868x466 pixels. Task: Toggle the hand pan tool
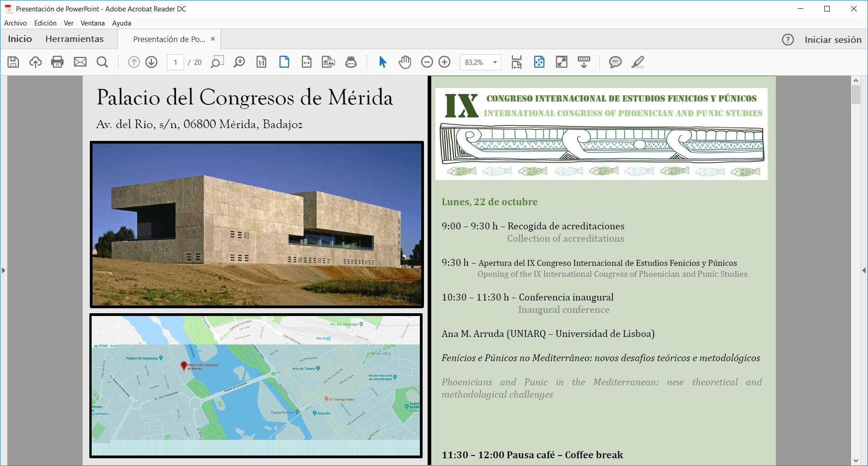coord(404,62)
